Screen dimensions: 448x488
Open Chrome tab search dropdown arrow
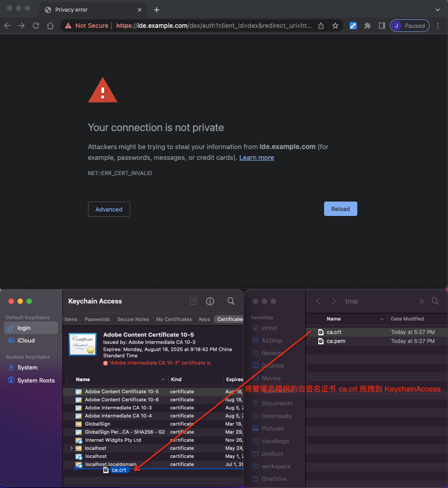(438, 9)
